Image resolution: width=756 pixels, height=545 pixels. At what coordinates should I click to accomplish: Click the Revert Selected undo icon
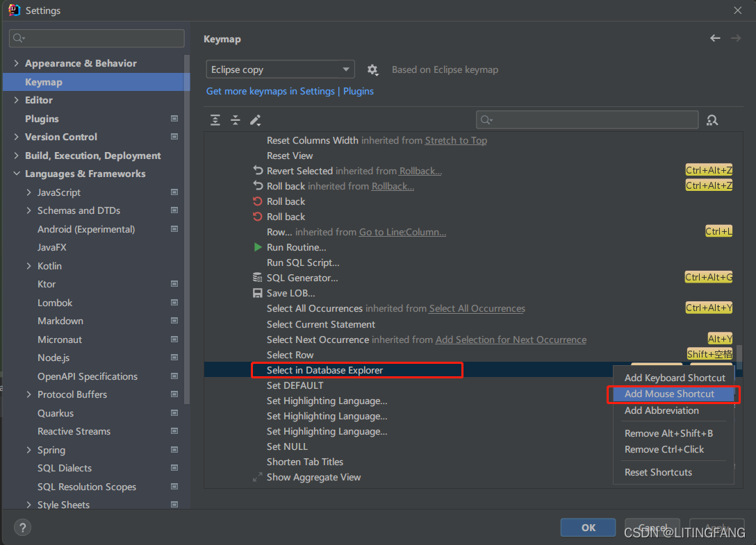coord(258,171)
